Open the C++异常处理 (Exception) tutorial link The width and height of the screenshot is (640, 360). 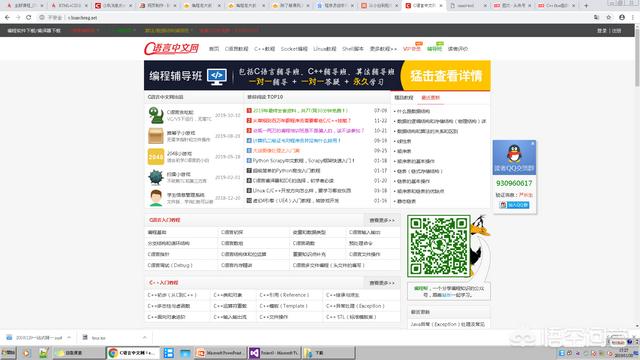point(355,306)
